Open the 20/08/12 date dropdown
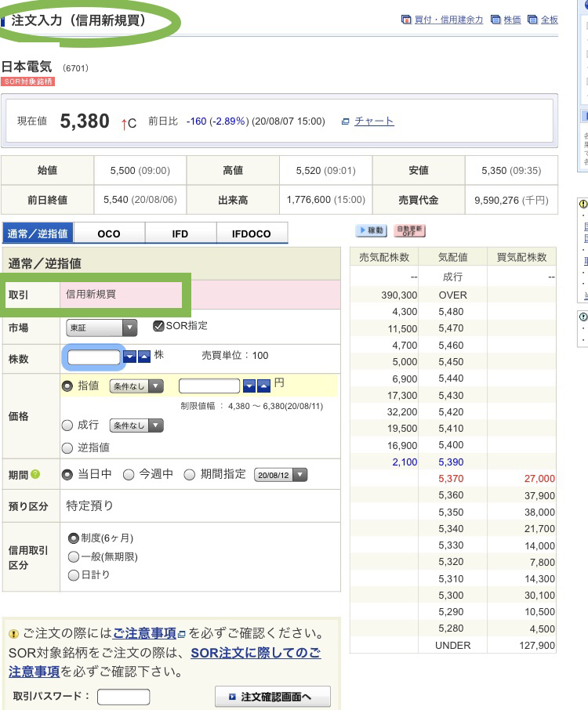588x710 pixels. pyautogui.click(x=281, y=475)
